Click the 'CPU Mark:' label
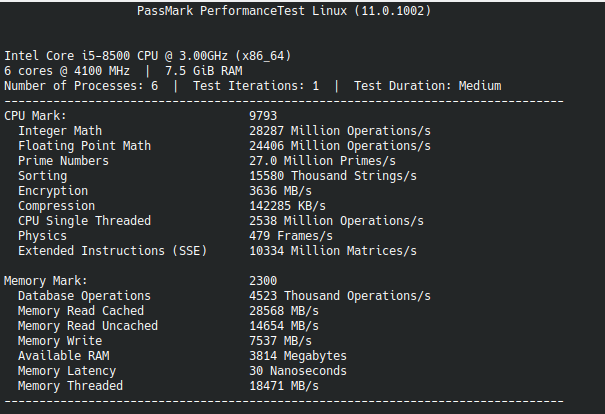The height and width of the screenshot is (414, 605). [35, 116]
